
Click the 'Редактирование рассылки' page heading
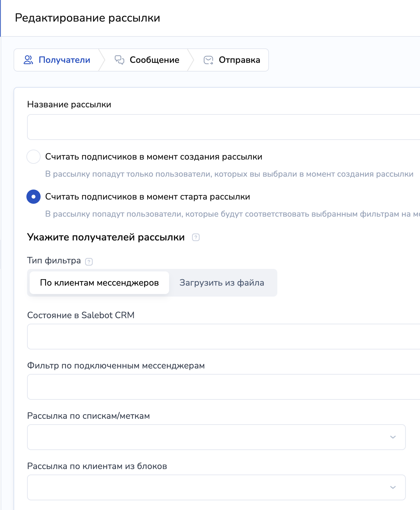click(x=88, y=18)
